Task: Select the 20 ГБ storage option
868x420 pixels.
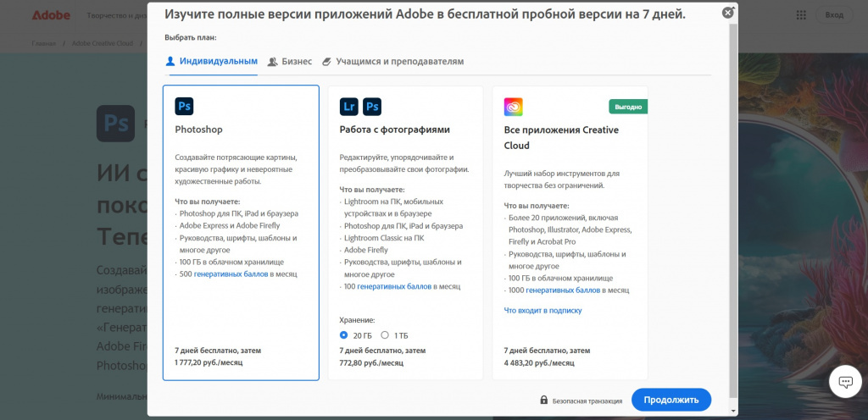Action: (x=344, y=335)
